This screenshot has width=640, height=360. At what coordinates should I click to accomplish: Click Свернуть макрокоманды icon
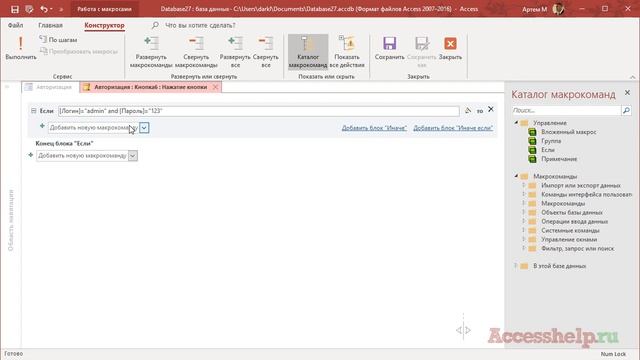196,43
